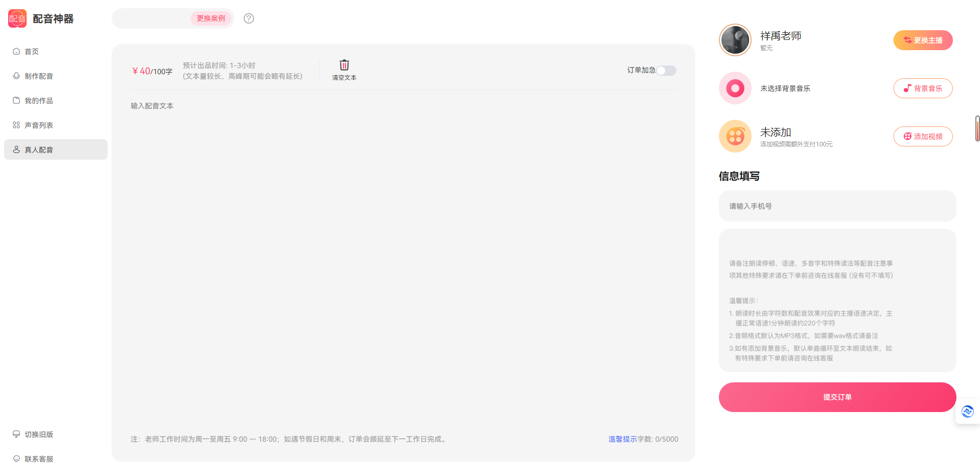
Task: Click the 提交订单 submit button
Action: [x=837, y=397]
